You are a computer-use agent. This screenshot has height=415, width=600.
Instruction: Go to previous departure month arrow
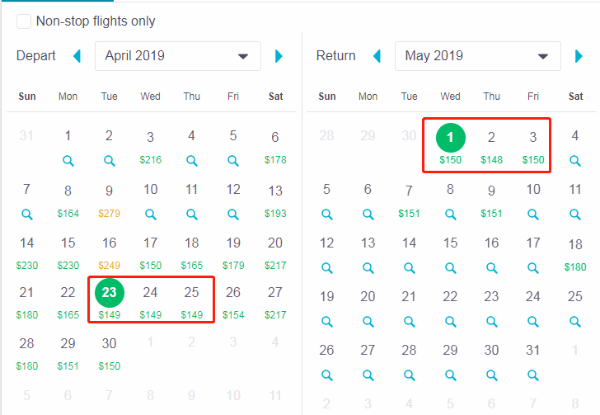point(77,56)
